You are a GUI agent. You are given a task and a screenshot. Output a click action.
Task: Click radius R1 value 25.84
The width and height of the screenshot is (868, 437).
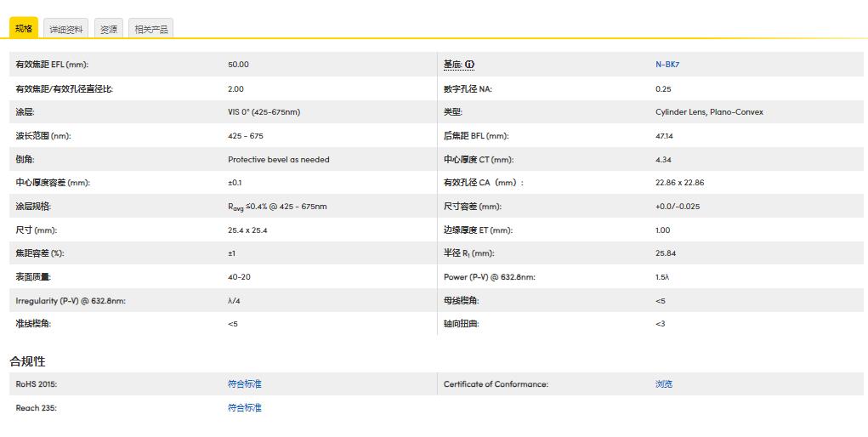(666, 253)
